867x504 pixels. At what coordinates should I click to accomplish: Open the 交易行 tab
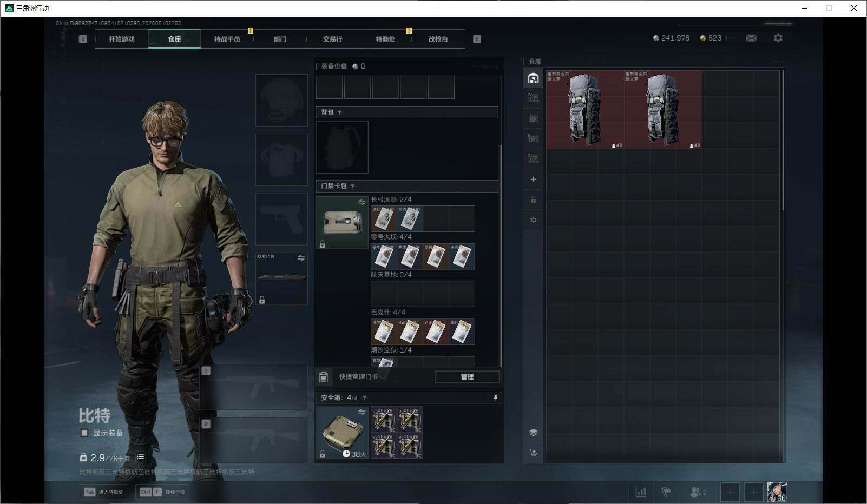pyautogui.click(x=332, y=39)
